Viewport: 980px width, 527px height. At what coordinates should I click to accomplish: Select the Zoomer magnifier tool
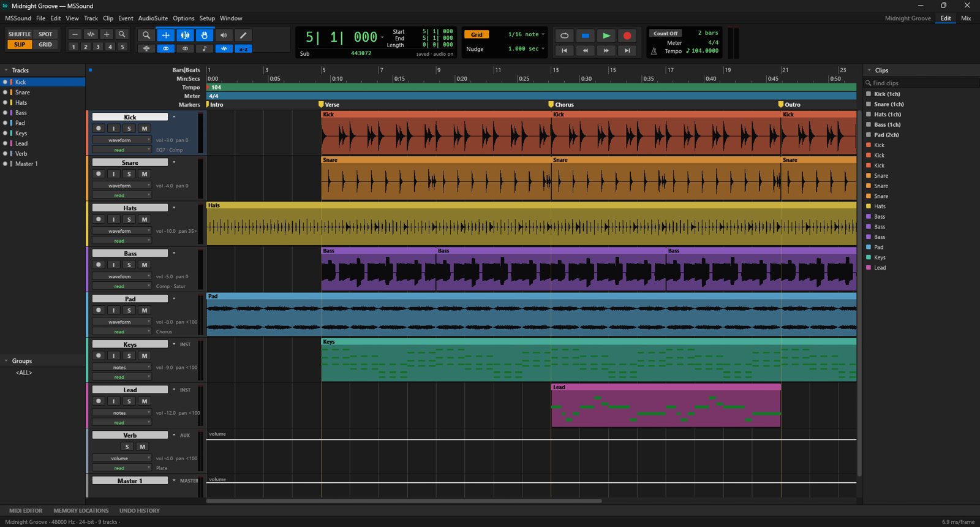[x=146, y=35]
